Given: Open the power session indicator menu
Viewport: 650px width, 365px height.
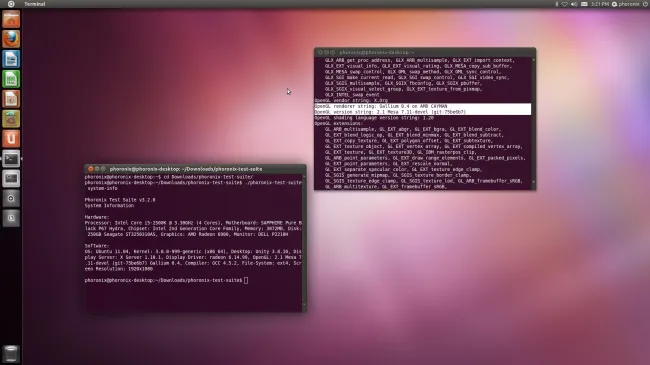Looking at the screenshot, I should tap(645, 4).
